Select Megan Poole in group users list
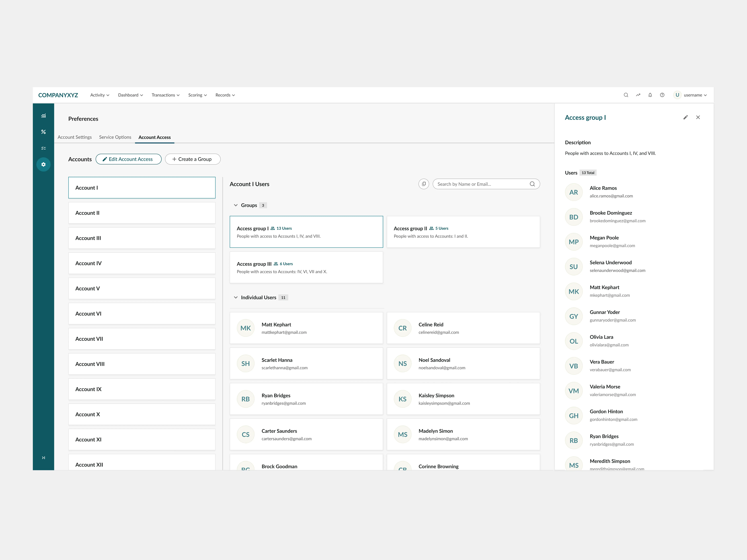747x560 pixels. (634, 242)
